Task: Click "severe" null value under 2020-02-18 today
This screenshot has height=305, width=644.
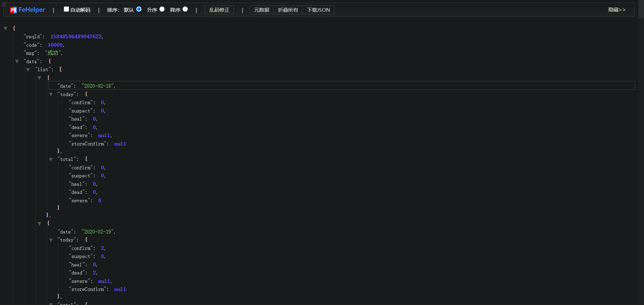Action: (x=104, y=135)
